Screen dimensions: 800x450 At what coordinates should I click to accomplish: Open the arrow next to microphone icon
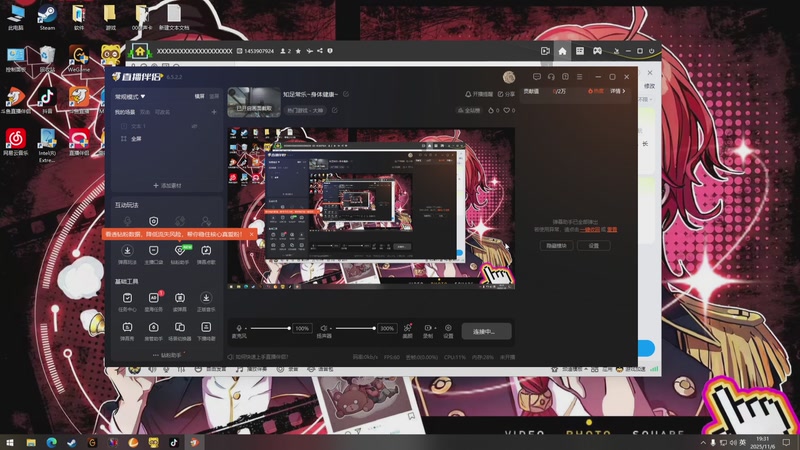click(x=245, y=329)
